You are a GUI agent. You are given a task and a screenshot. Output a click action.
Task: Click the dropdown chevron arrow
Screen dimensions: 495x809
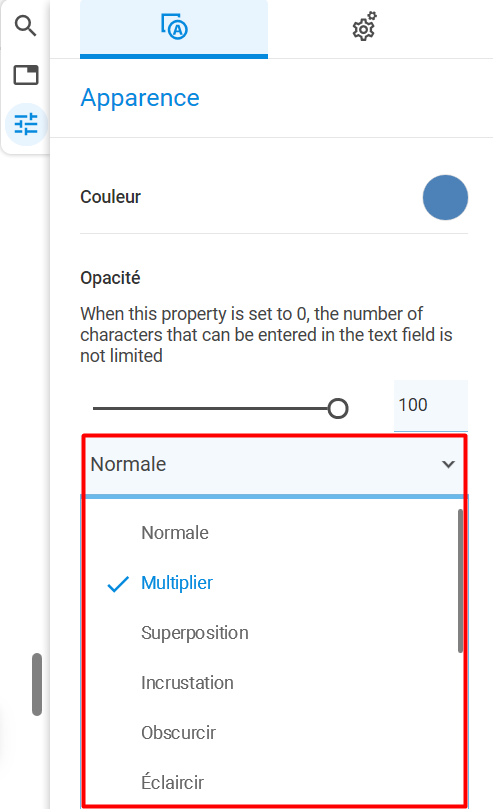tap(449, 464)
